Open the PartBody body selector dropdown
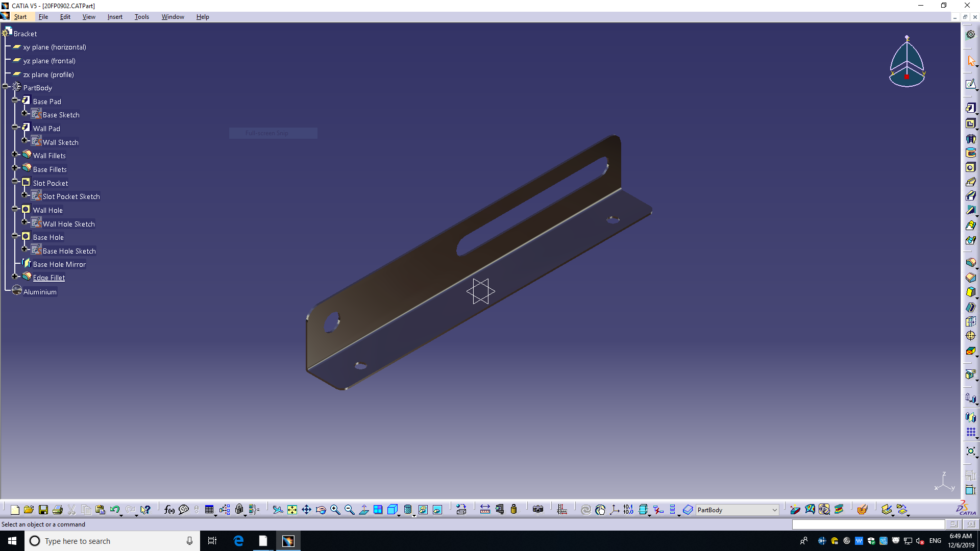 pyautogui.click(x=774, y=510)
